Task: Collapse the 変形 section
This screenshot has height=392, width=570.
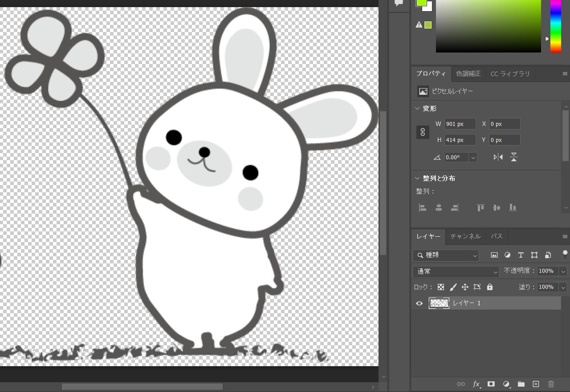Action: point(418,109)
